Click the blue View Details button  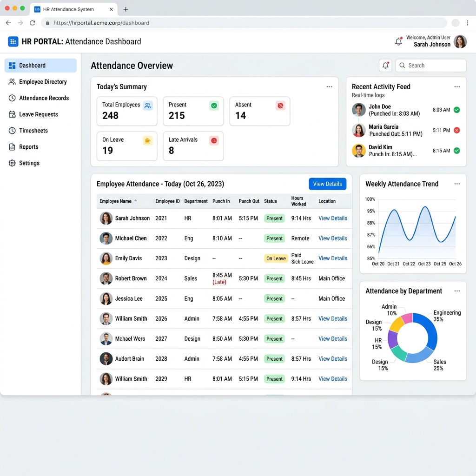point(327,184)
